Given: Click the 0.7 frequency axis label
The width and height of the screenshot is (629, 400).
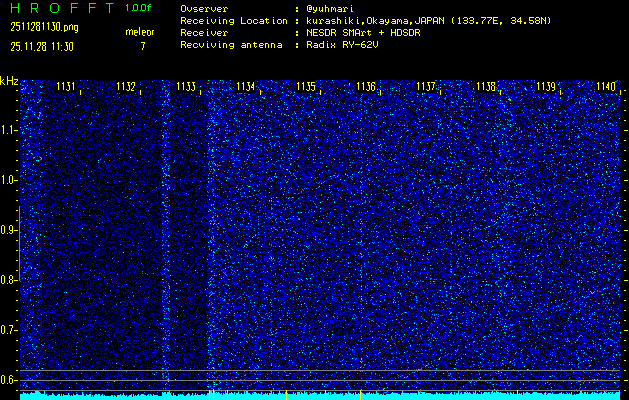Looking at the screenshot, I should [8, 330].
